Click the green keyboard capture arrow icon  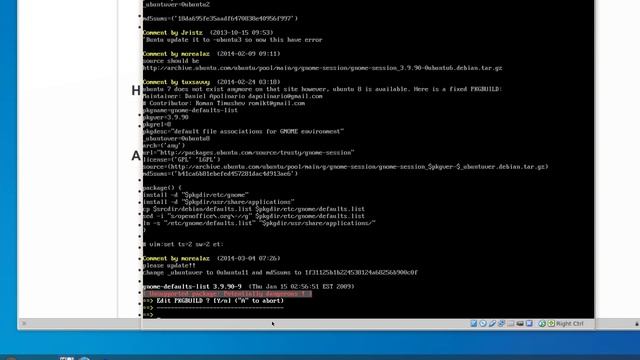[x=551, y=324]
